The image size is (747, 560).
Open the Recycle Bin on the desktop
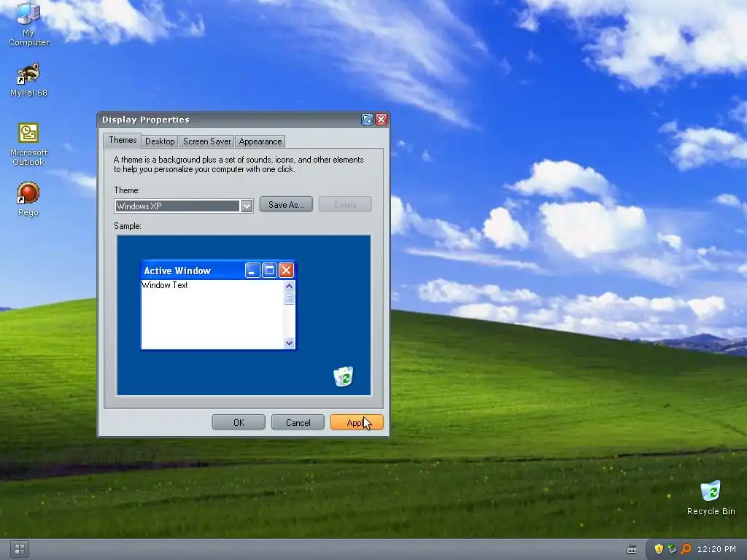coord(711,497)
